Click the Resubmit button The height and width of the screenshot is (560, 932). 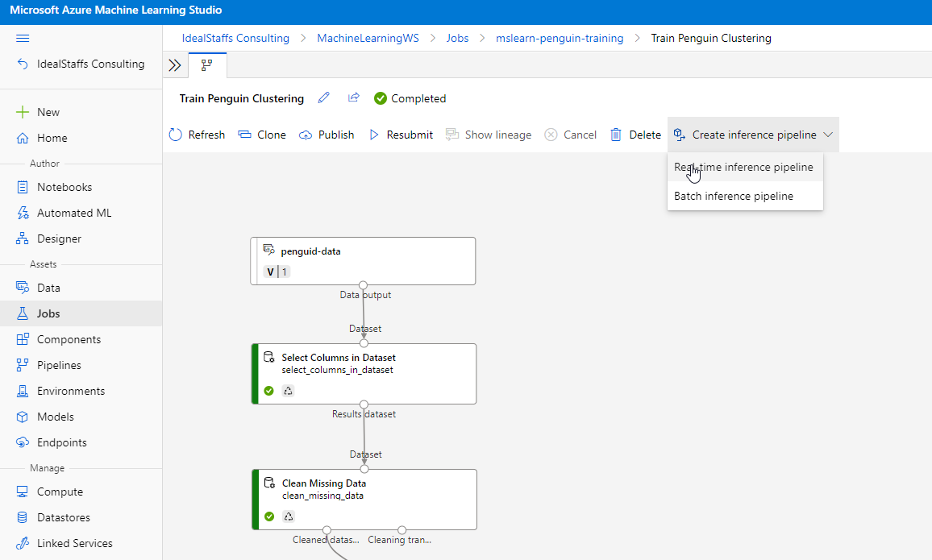point(401,135)
